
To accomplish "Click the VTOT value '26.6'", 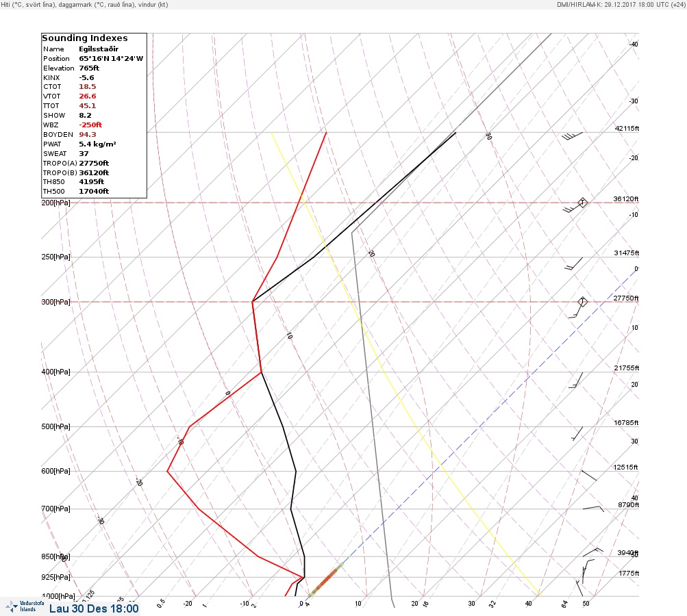I will pos(87,97).
